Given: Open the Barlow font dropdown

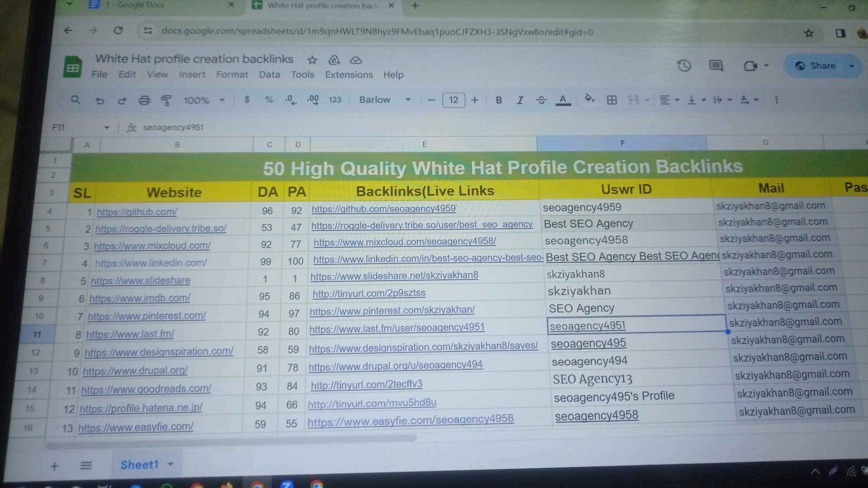Looking at the screenshot, I should coord(382,100).
